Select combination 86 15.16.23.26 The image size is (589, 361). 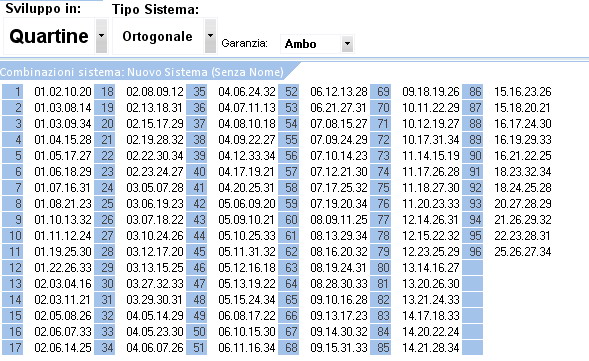point(523,92)
